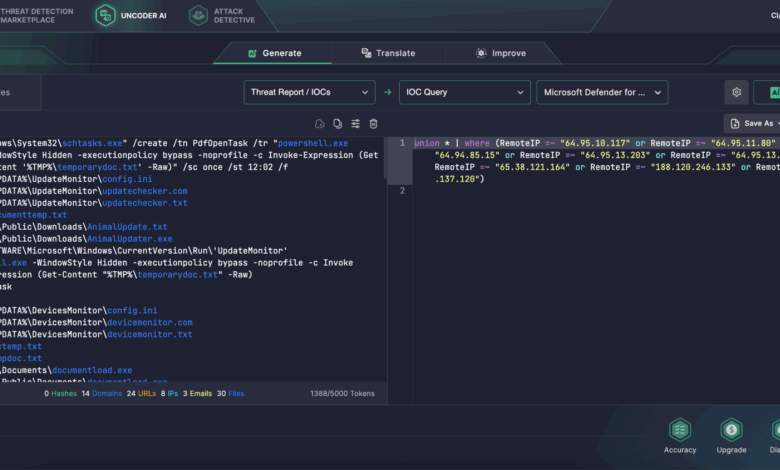Image resolution: width=780 pixels, height=470 pixels.
Task: Click line number 2 in query output
Action: pyautogui.click(x=402, y=191)
